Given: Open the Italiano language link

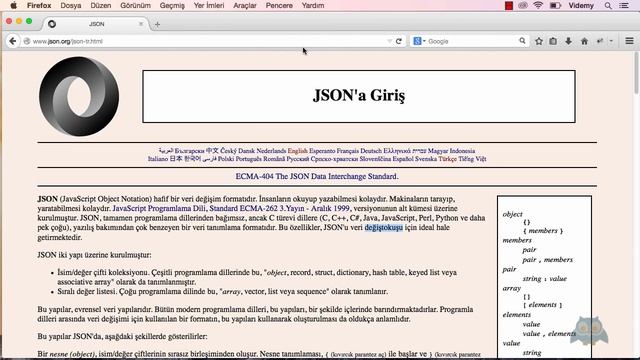Looking at the screenshot, I should point(158,159).
